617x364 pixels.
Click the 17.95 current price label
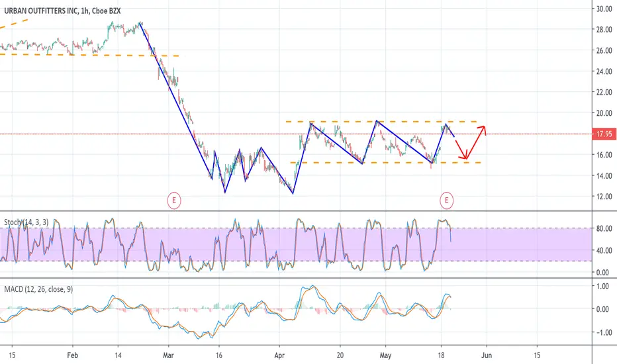(x=604, y=134)
